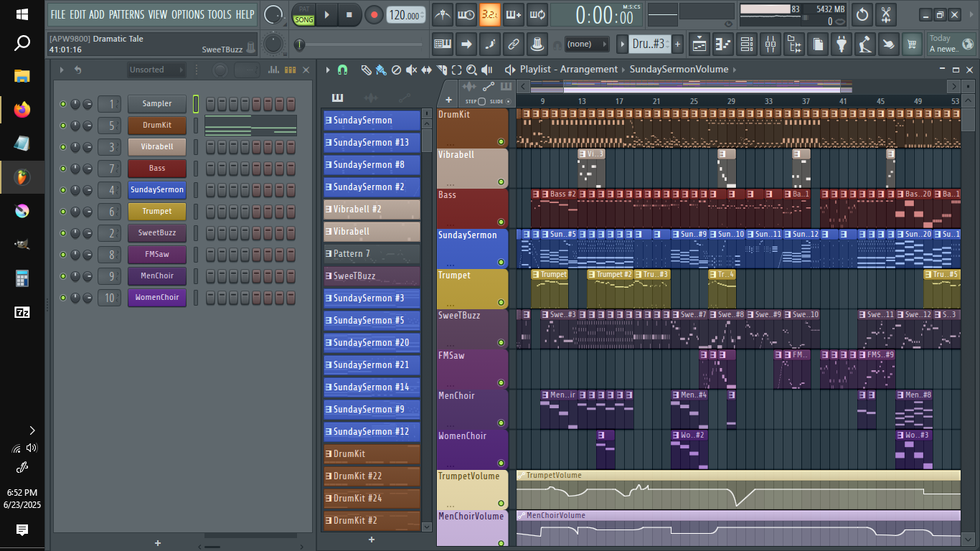The width and height of the screenshot is (980, 551).
Task: Expand the arrow after SundaySermonVolume breadcrumb
Action: (735, 70)
